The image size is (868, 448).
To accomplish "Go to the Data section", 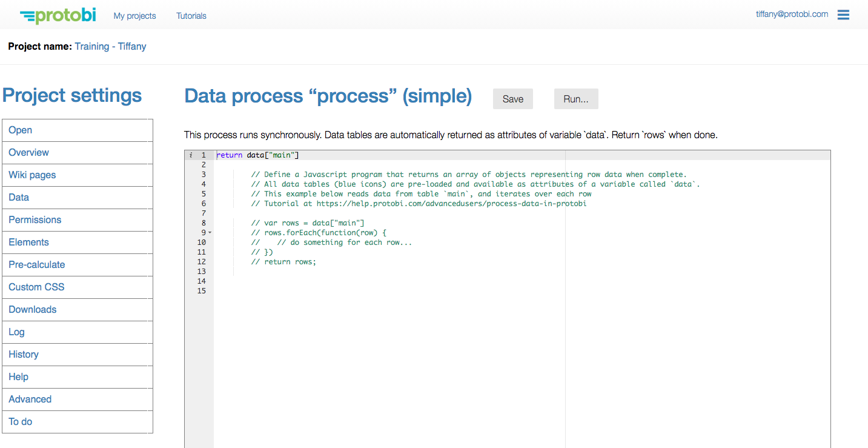I will 18,197.
